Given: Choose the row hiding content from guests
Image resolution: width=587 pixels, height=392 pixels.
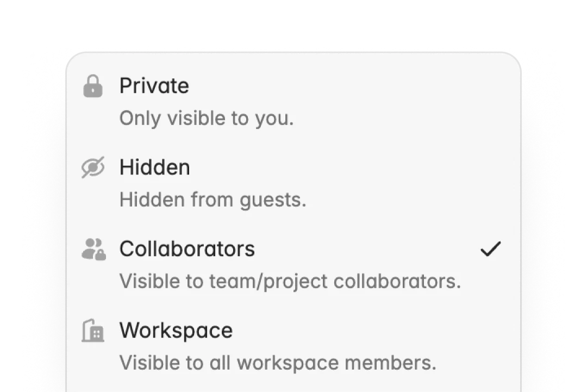Looking at the screenshot, I should point(293,183).
